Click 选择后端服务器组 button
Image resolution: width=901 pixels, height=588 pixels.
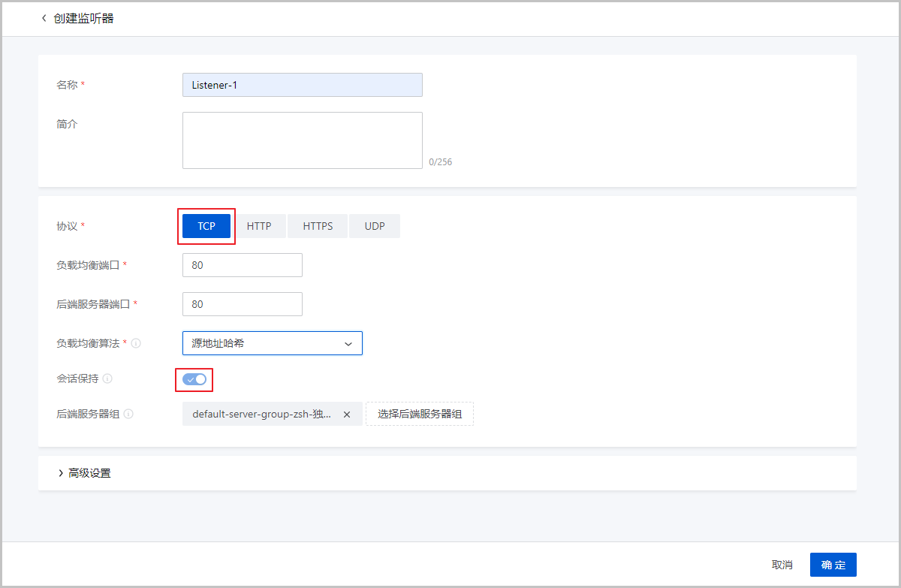click(x=420, y=414)
